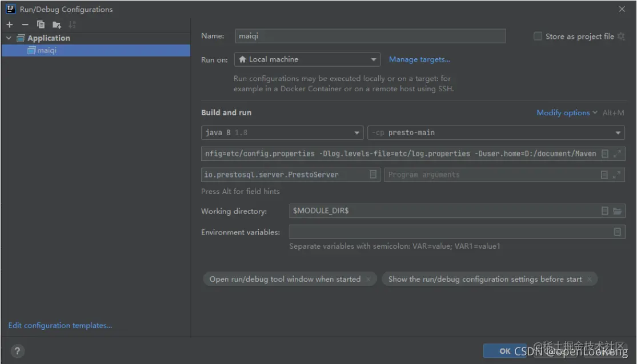Open Edit configuration templates link
The height and width of the screenshot is (364, 637).
coord(60,325)
